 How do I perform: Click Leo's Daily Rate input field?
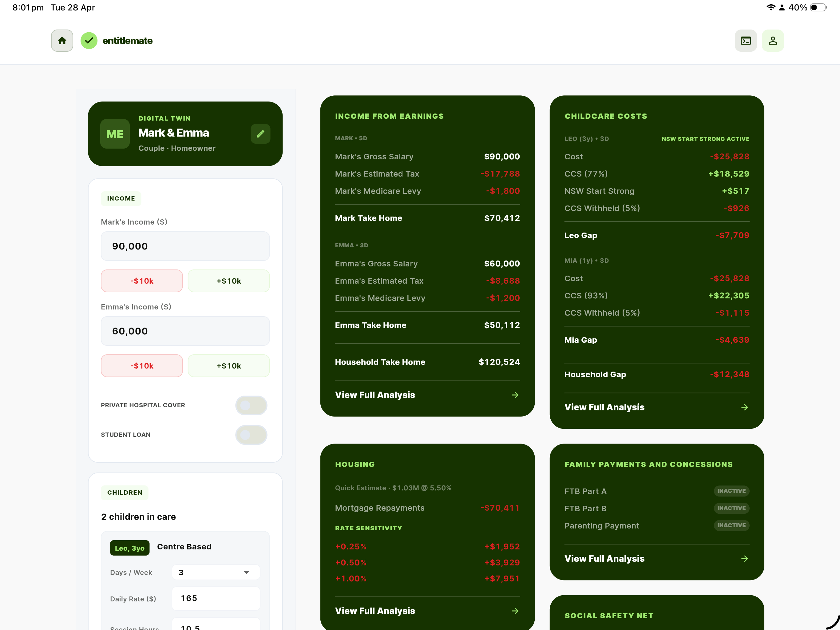[216, 598]
